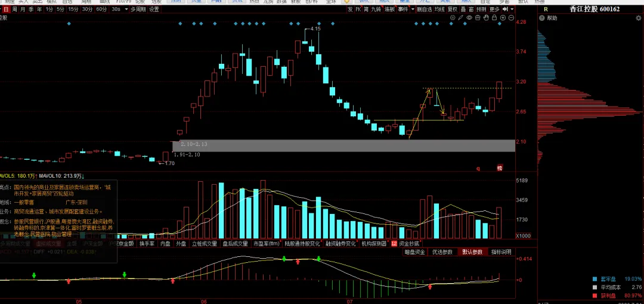Viewport: 644px width, 304px height.
Task: Zoom out with the minus circle icon
Action: coord(512,18)
